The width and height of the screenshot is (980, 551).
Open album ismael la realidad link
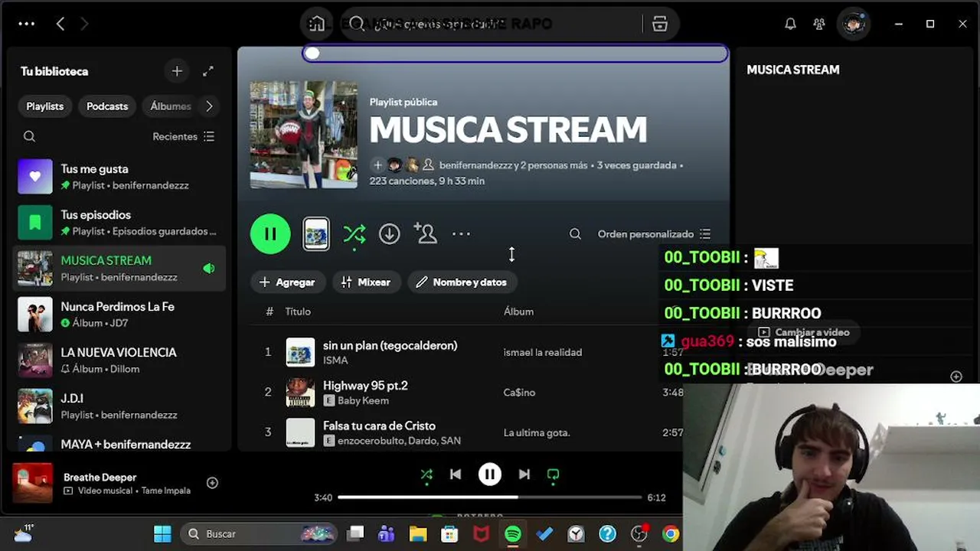(x=543, y=353)
